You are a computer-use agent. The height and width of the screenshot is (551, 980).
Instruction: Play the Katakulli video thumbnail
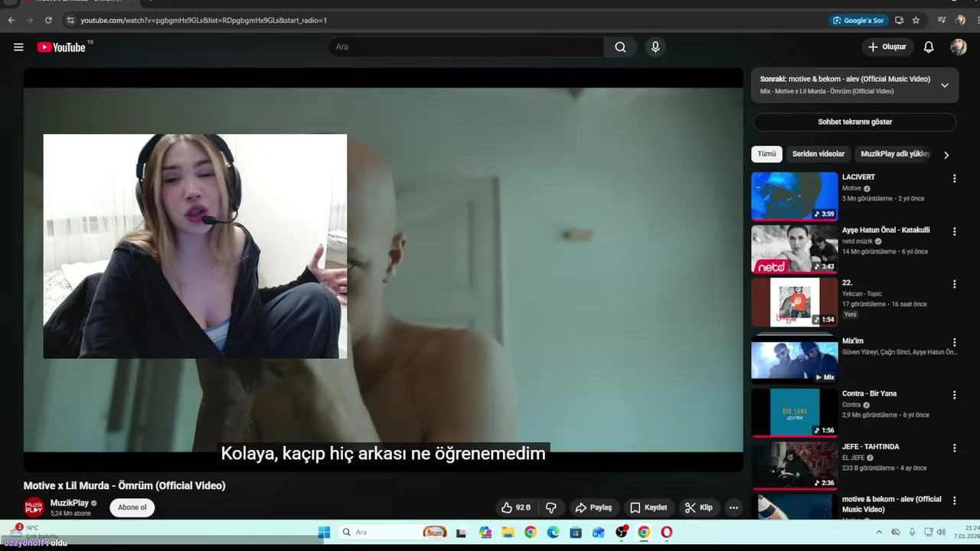pyautogui.click(x=794, y=249)
